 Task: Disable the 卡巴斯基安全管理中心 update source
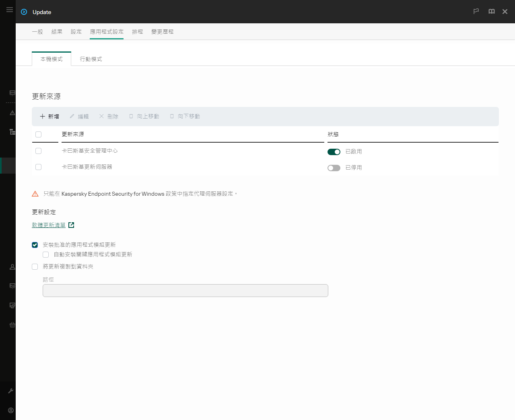tap(334, 152)
